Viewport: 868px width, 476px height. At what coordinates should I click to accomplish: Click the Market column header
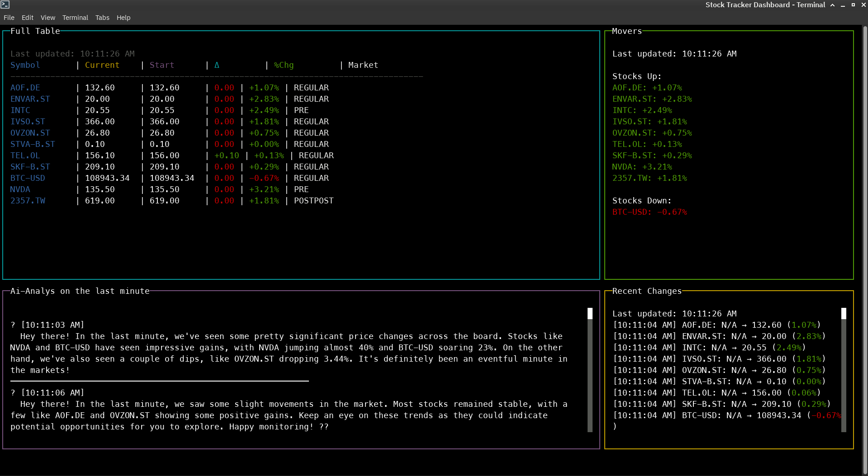(363, 65)
